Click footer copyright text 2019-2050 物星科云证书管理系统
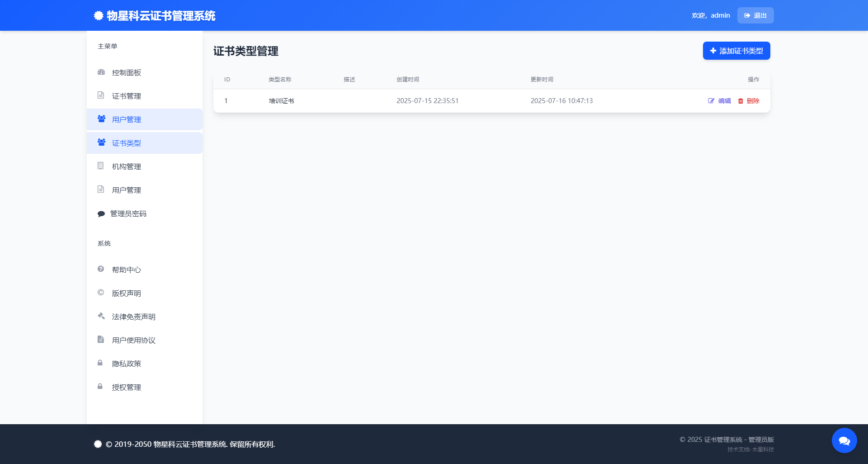Screen dimensions: 868x464 190,444
